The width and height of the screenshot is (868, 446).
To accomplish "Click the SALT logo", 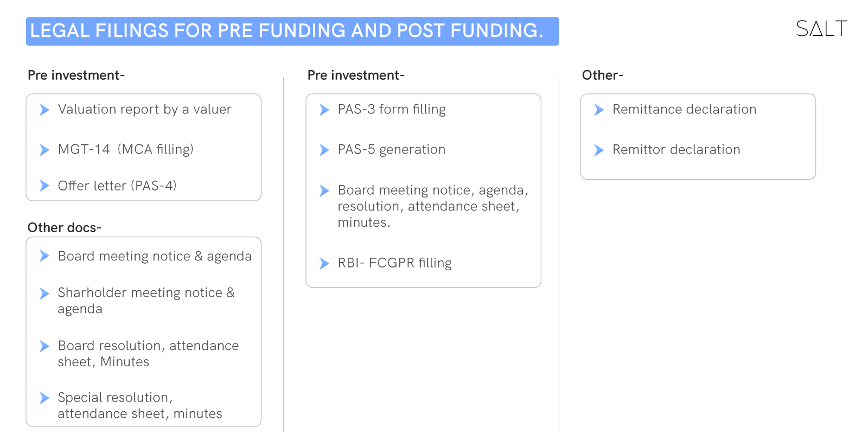I will point(821,29).
